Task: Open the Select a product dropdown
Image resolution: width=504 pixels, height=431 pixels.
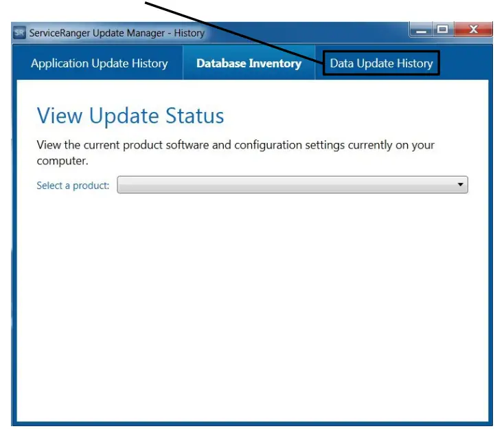Action: [x=293, y=185]
